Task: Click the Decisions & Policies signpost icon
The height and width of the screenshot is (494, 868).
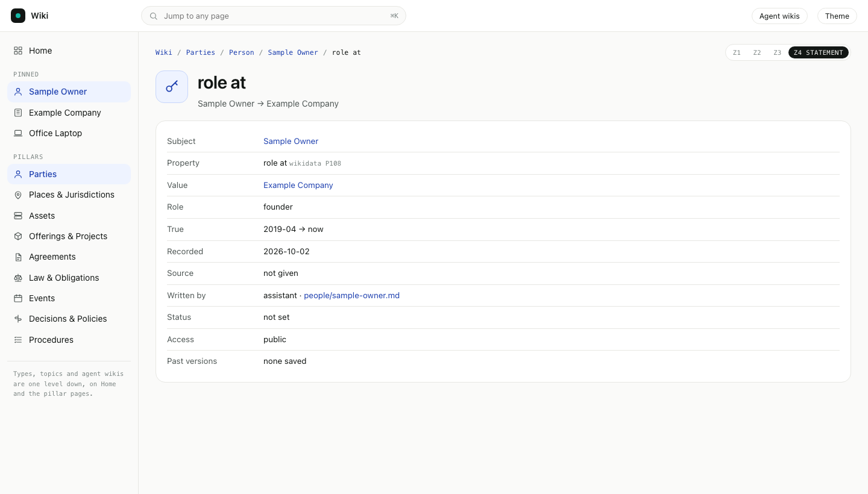Action: tap(18, 319)
